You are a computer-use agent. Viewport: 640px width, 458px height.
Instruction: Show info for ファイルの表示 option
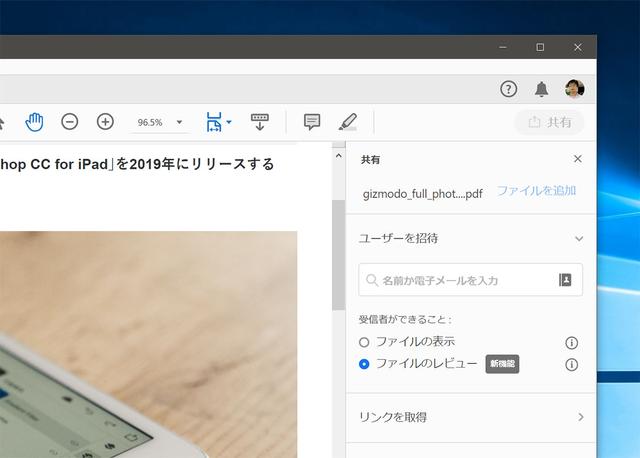571,343
